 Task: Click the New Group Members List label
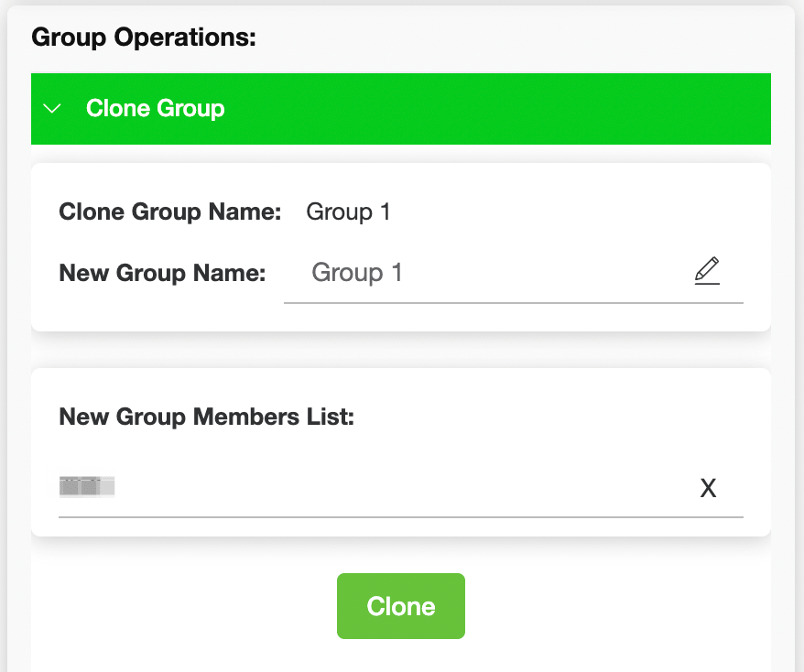click(205, 417)
